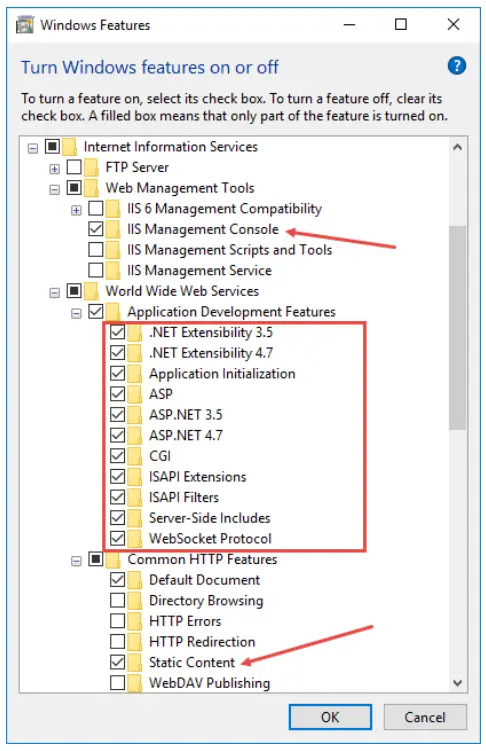Toggle the Web Management Tools checkbox
This screenshot has width=486, height=751.
click(x=74, y=187)
